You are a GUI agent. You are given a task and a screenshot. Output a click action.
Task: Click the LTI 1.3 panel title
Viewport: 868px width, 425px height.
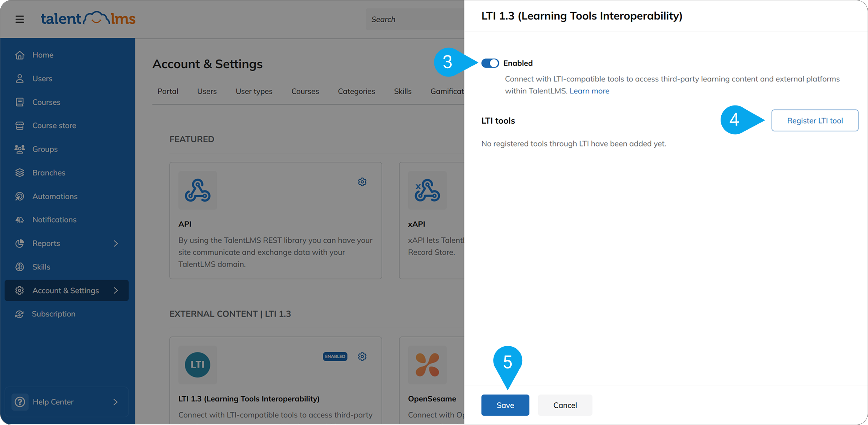[582, 16]
